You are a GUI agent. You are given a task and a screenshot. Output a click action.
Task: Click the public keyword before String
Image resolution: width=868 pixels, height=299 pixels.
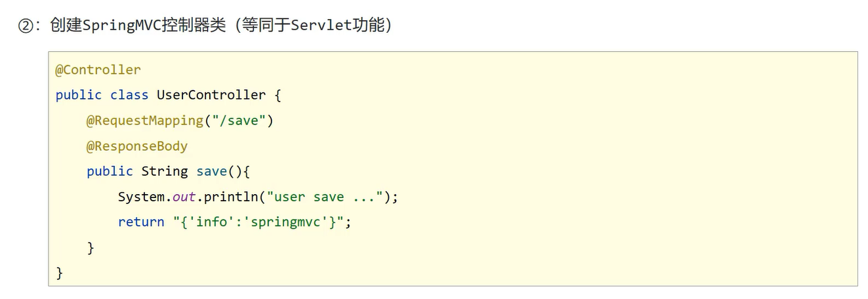coord(110,171)
